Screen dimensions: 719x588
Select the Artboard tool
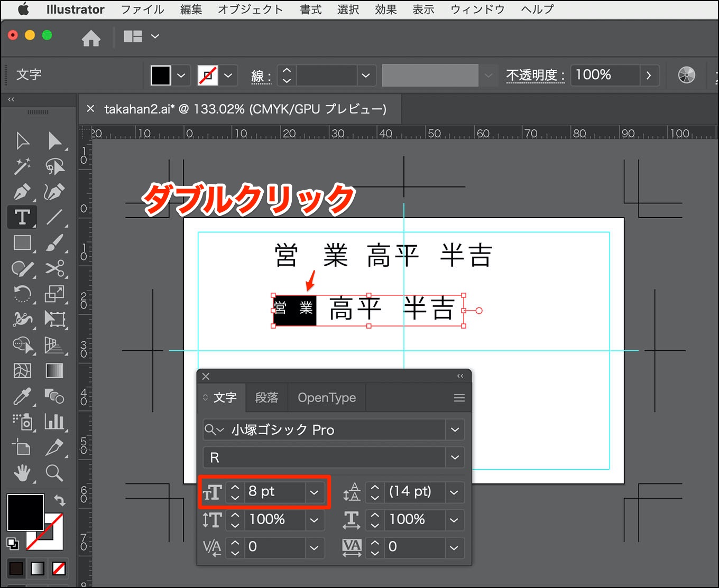(22, 447)
